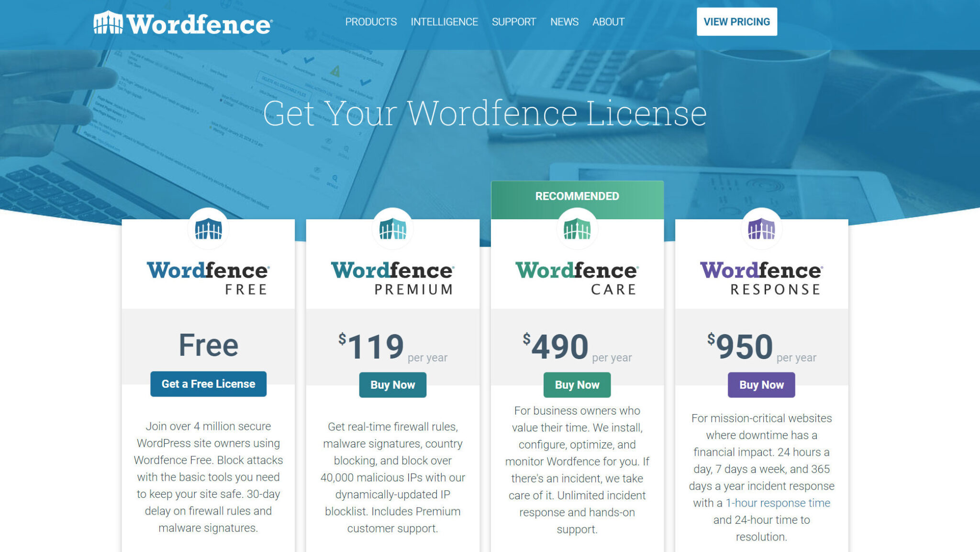Click the RECOMMENDED banner above Wordfence Care
The image size is (980, 552).
[577, 195]
